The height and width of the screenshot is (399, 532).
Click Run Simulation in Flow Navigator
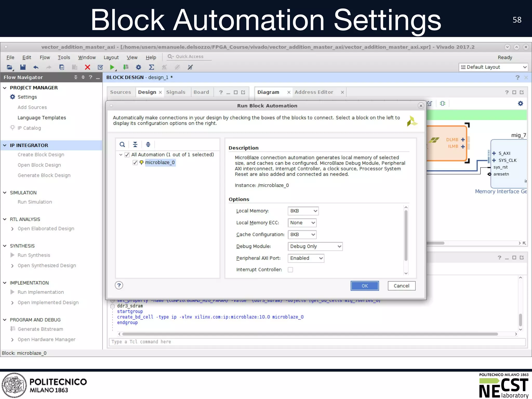click(35, 202)
